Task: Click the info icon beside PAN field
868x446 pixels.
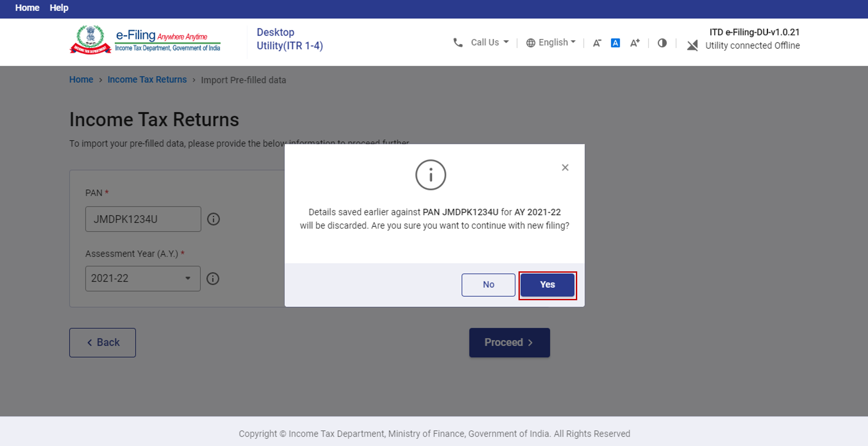Action: 213,219
